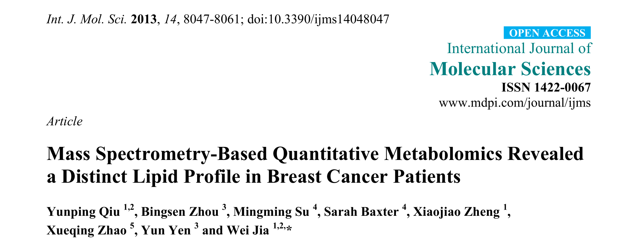Select author name Sarah Baxter
This screenshot has width=644, height=242.
[x=361, y=212]
